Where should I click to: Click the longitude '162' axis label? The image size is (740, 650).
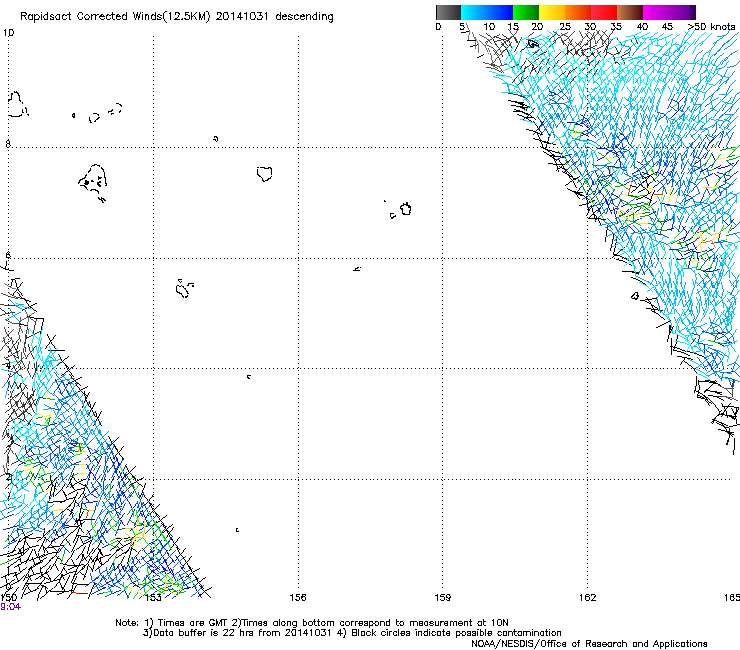588,598
